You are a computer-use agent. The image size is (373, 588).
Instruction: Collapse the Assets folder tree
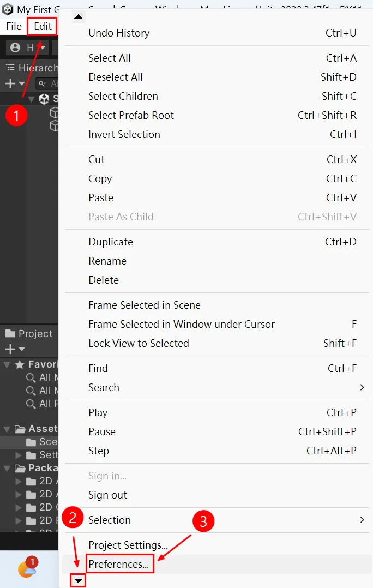coord(7,429)
